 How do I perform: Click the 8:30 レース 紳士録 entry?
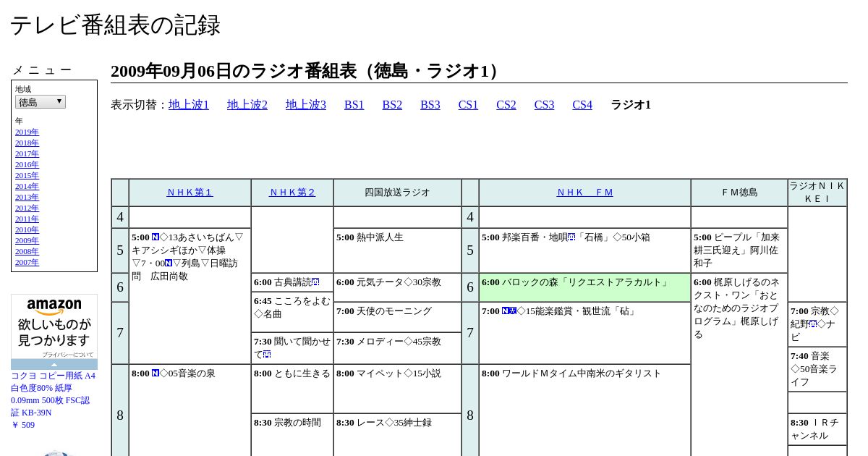(397, 434)
